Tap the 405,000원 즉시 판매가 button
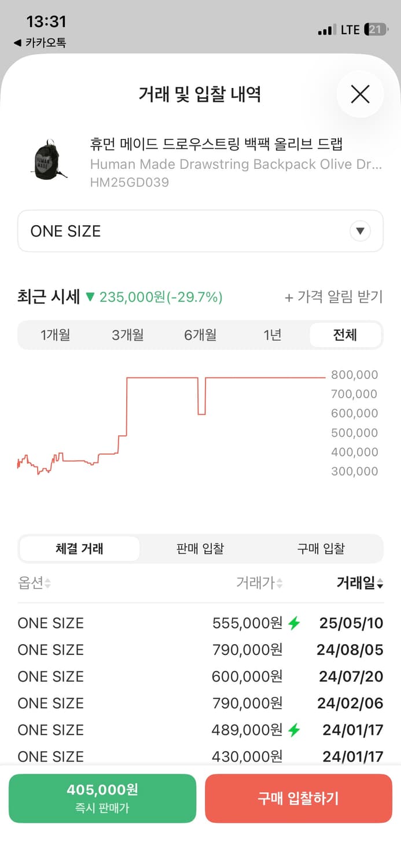This screenshot has height=868, width=401. tap(102, 799)
